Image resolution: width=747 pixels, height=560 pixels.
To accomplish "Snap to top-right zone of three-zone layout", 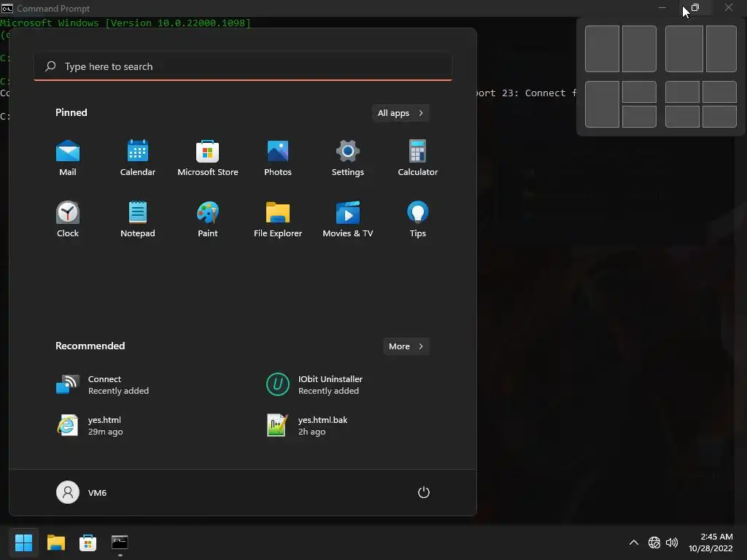I will (x=639, y=92).
